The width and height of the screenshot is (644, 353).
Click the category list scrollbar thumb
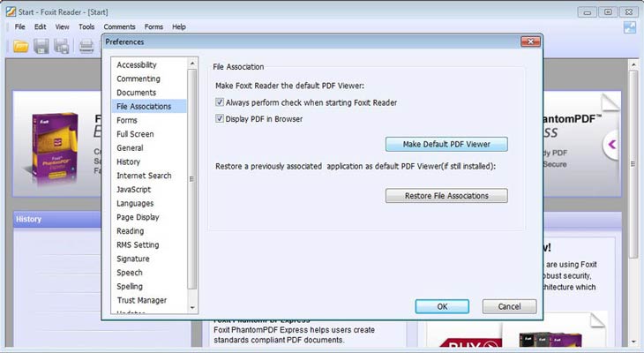pyautogui.click(x=192, y=179)
